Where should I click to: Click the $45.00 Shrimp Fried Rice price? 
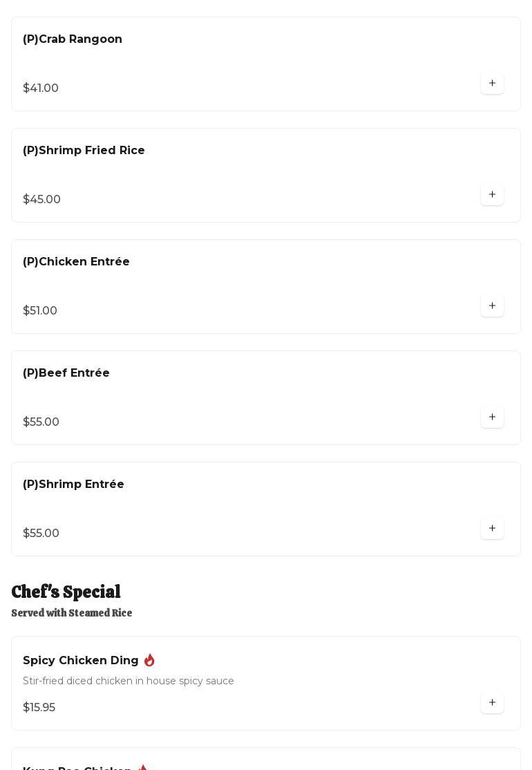coord(41,200)
